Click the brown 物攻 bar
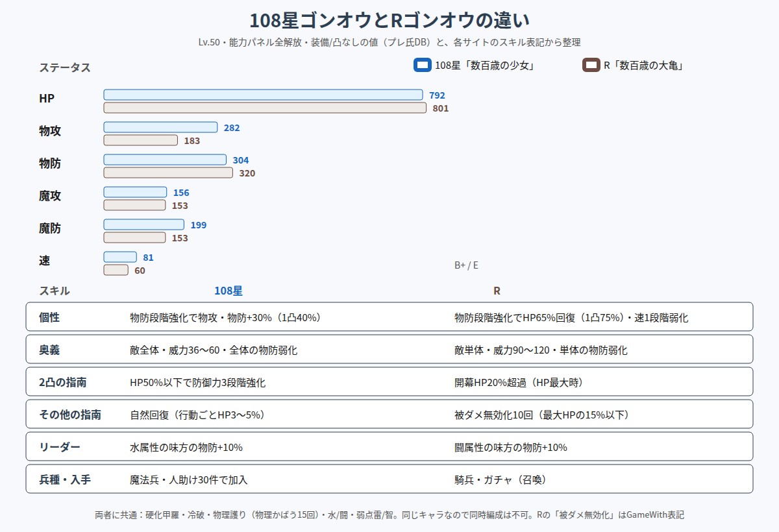 (140, 140)
